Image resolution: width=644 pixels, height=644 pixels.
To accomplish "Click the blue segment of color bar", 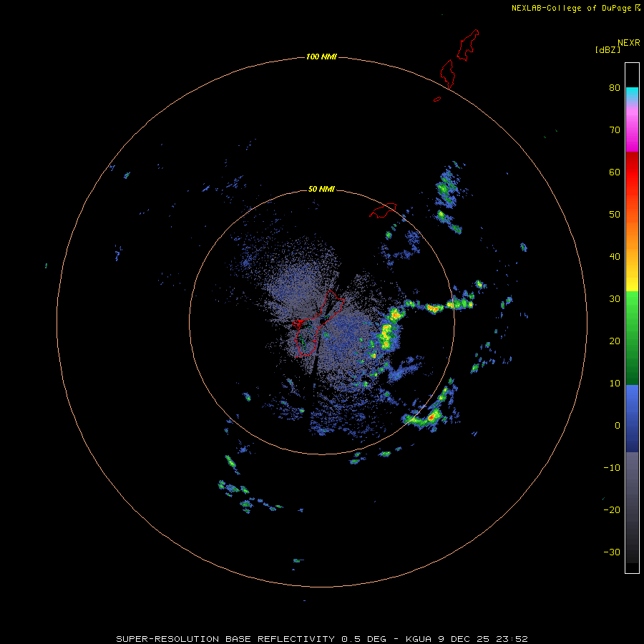I will coord(632,417).
